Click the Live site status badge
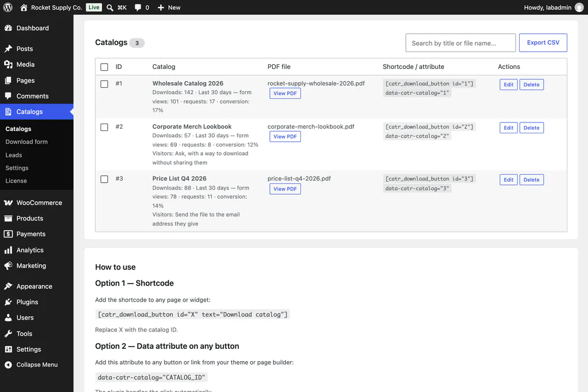The width and height of the screenshot is (588, 392). (94, 7)
